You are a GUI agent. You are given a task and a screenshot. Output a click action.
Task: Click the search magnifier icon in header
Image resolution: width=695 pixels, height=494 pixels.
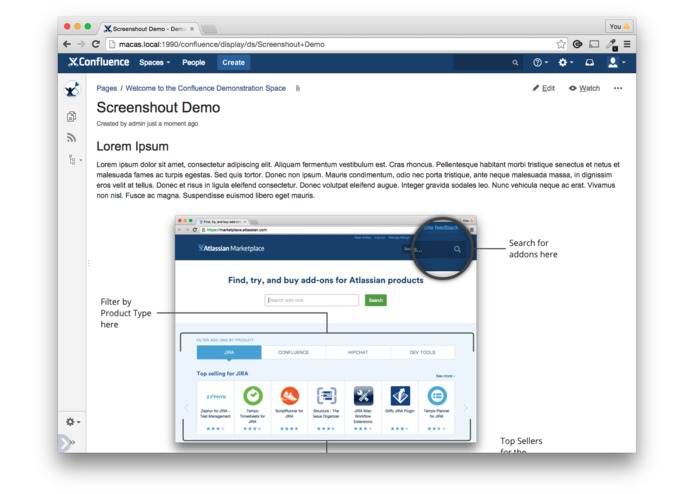(515, 62)
